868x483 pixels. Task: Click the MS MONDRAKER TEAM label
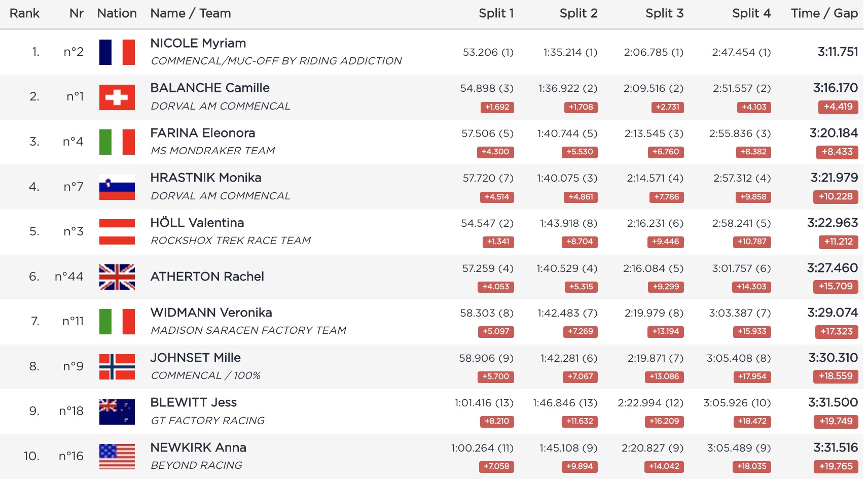[x=213, y=151]
